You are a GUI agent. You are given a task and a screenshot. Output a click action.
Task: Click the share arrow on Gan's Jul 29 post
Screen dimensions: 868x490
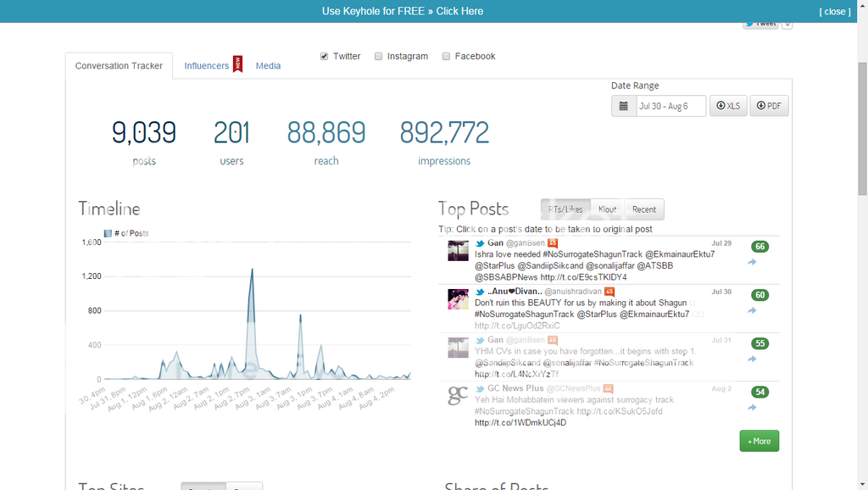coord(752,263)
